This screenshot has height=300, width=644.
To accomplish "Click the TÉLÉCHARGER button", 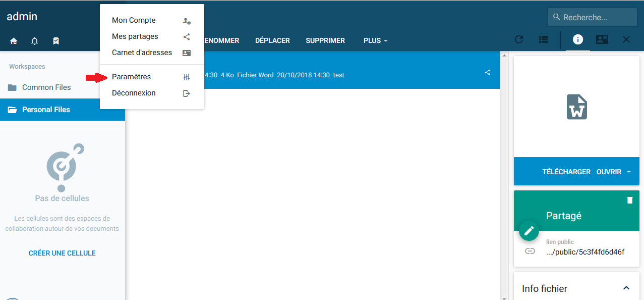I will coord(566,172).
